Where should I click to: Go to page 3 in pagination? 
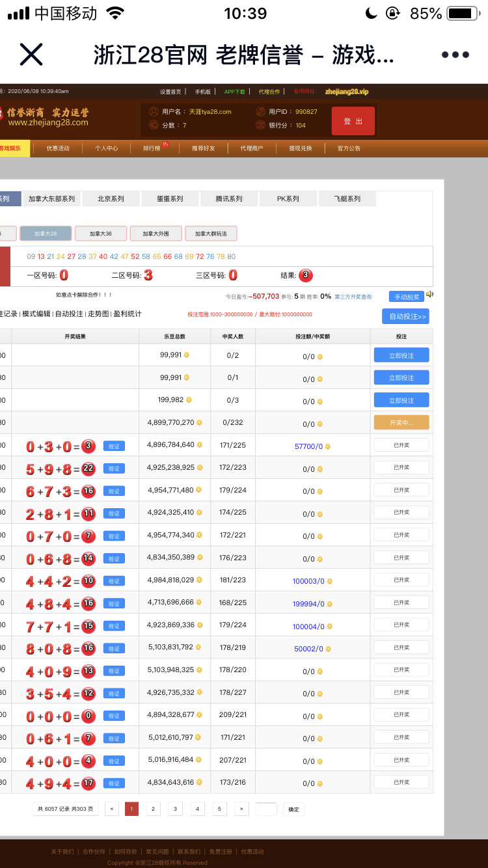point(175,809)
